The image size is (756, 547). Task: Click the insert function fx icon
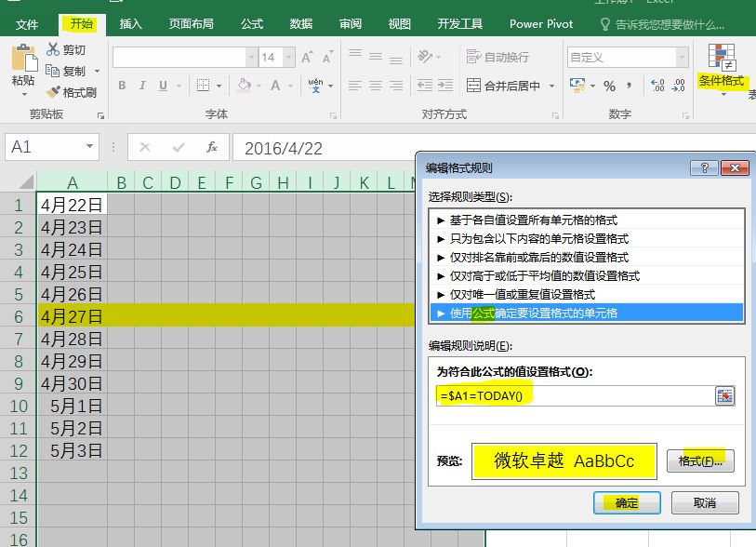[x=212, y=147]
